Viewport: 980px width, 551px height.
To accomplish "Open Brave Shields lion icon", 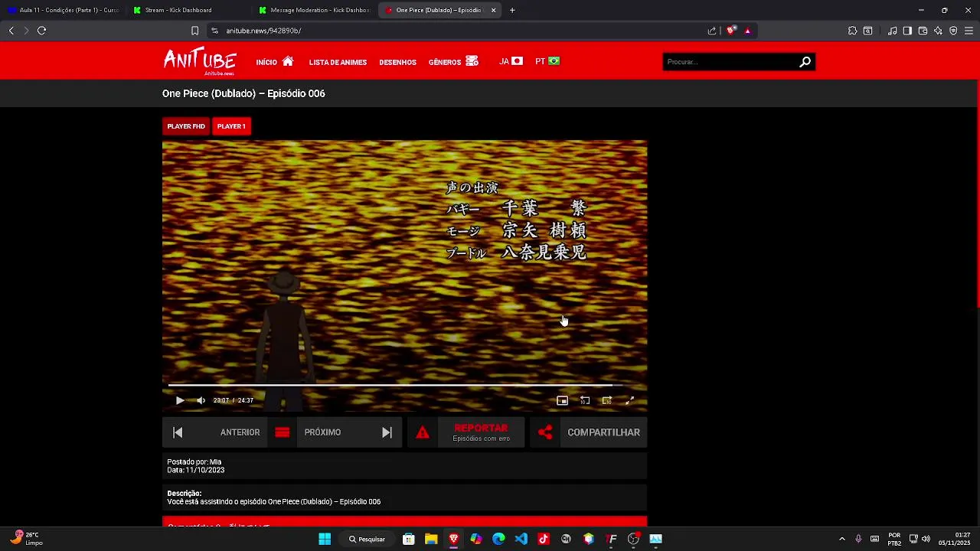I will tap(731, 31).
